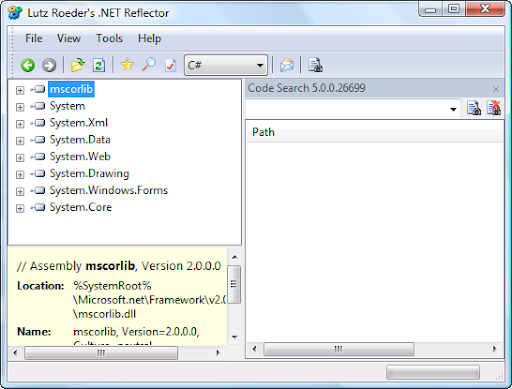
Task: Click the status bar progress indicator
Action: click(x=433, y=372)
